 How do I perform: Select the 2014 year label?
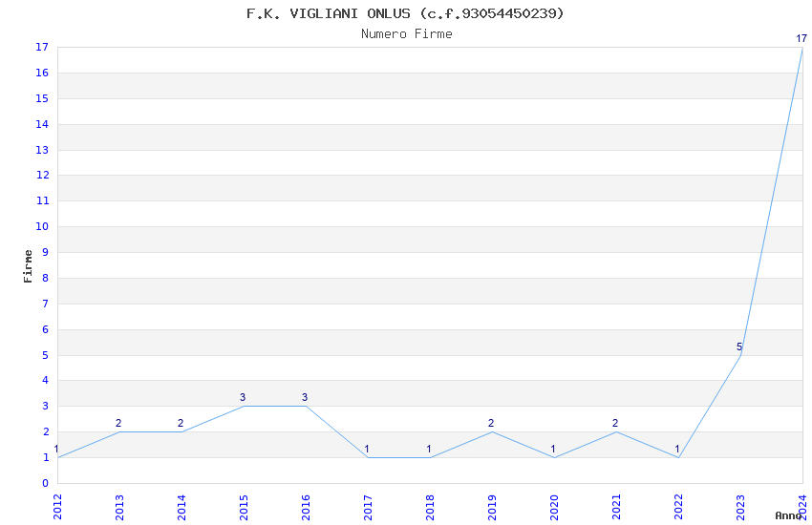(182, 507)
